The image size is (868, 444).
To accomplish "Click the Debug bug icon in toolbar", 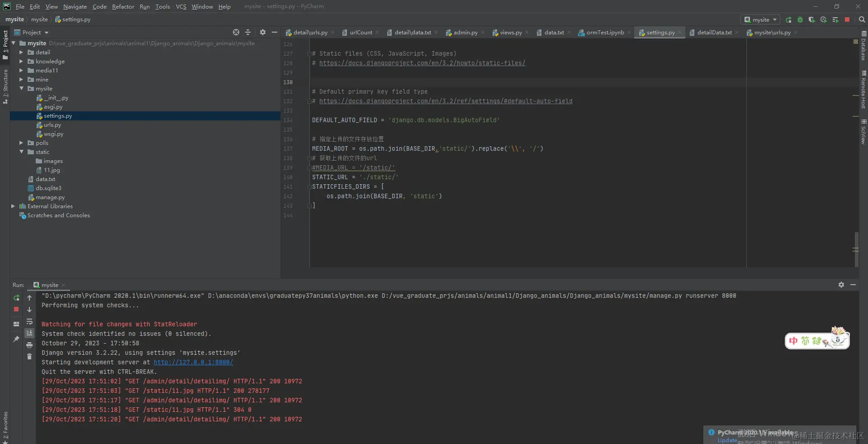I will [x=800, y=20].
